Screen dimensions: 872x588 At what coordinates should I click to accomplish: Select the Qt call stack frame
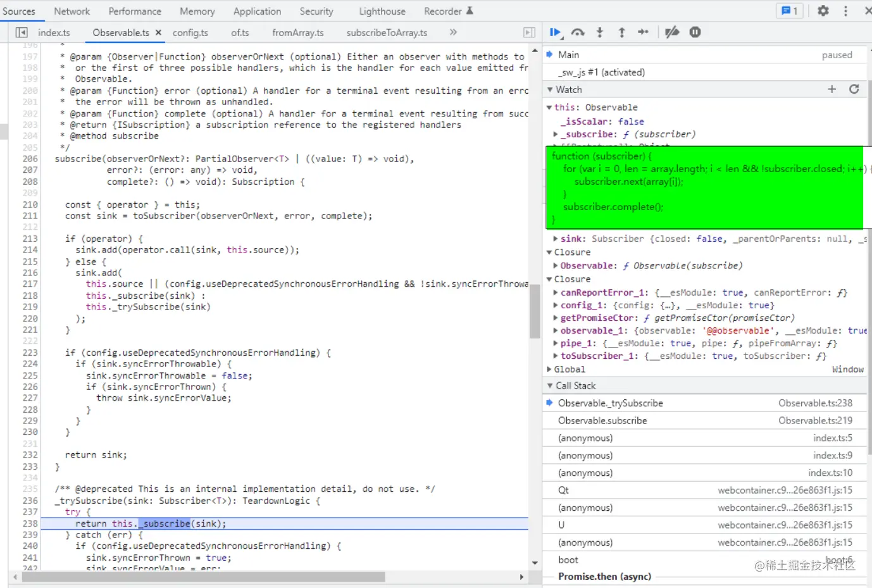pos(704,491)
